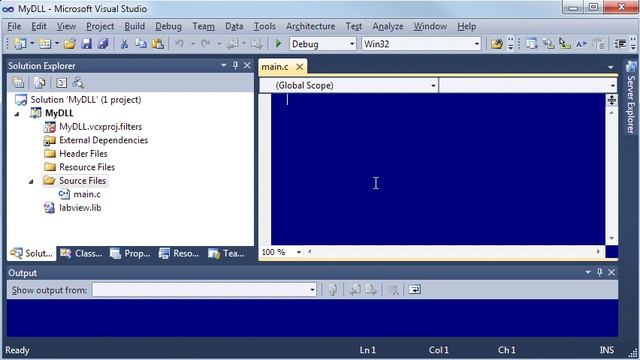Switch to the Team Explorer tab
This screenshot has width=640, height=360.
227,253
